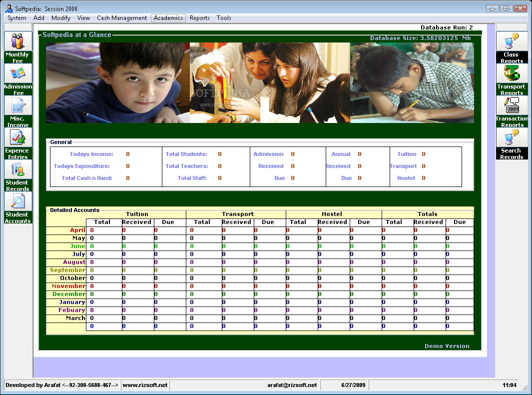This screenshot has height=395, width=532.
Task: Select the Febuary row label
Action: click(x=71, y=310)
